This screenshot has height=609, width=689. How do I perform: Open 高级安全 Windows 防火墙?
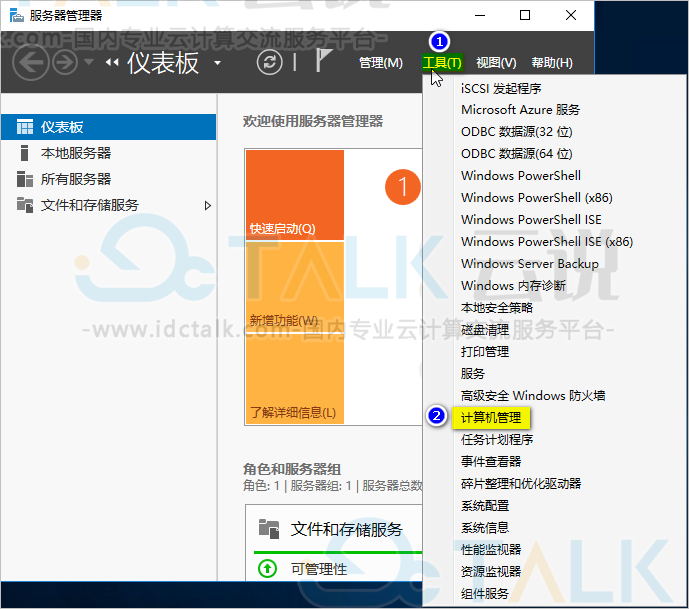(533, 395)
